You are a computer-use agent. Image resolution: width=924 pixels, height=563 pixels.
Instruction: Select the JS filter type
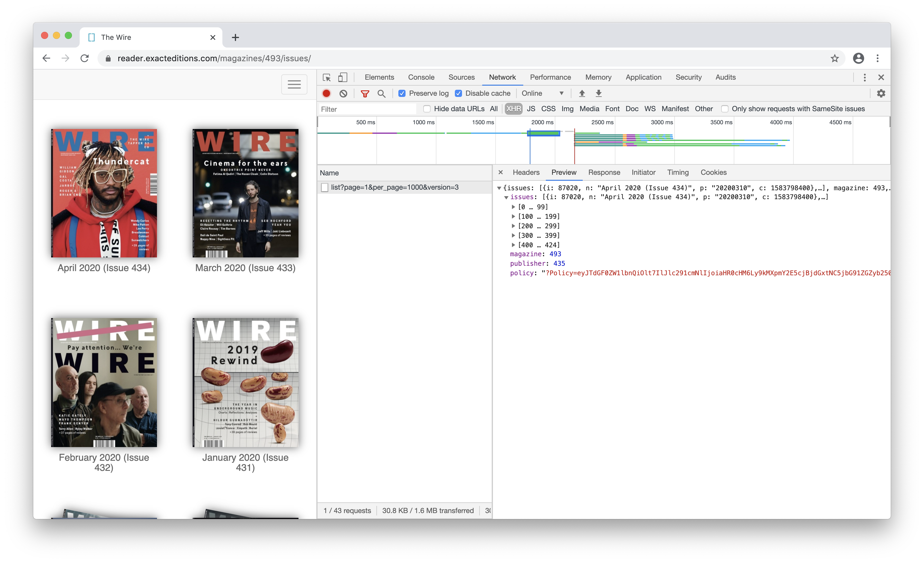[x=531, y=109]
